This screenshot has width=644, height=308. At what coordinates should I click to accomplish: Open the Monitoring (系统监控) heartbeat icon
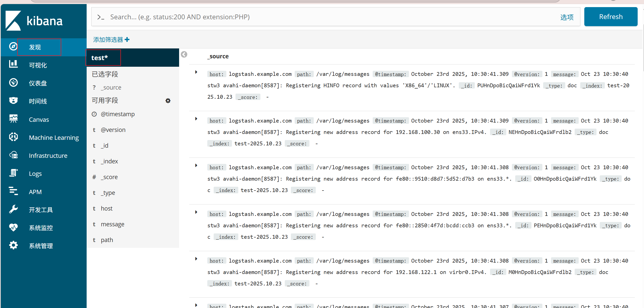tap(13, 227)
